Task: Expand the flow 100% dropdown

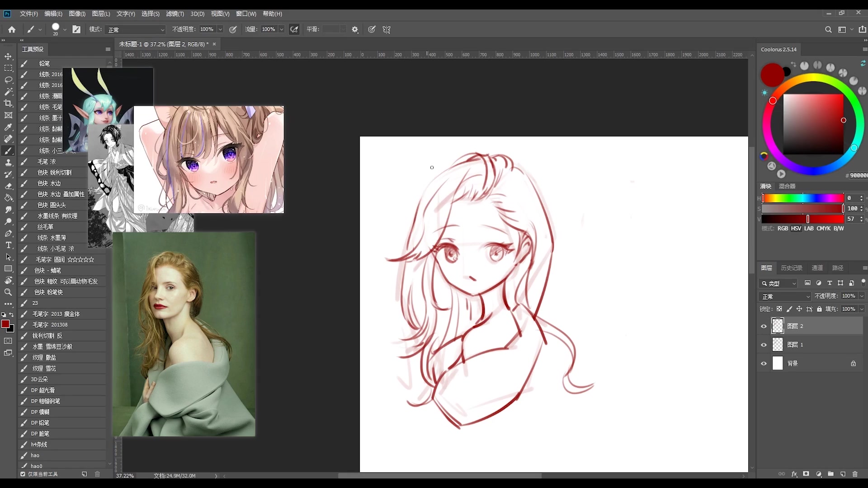Action: [281, 29]
